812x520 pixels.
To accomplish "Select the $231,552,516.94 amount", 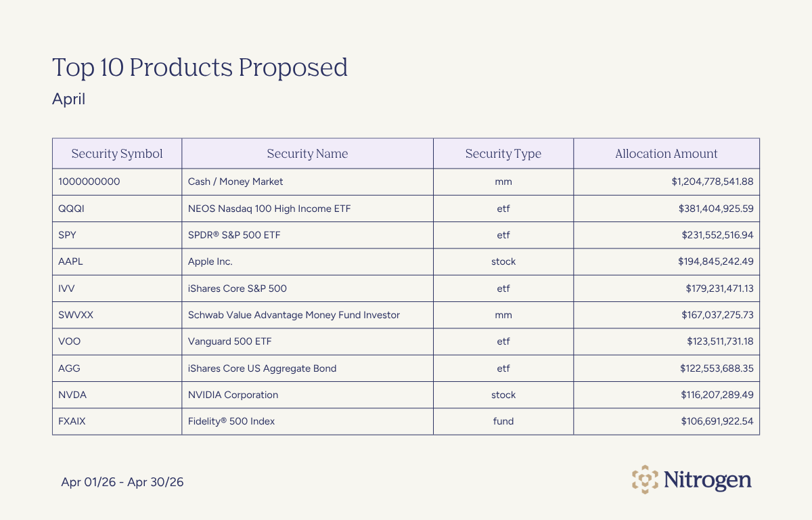I will point(717,235).
